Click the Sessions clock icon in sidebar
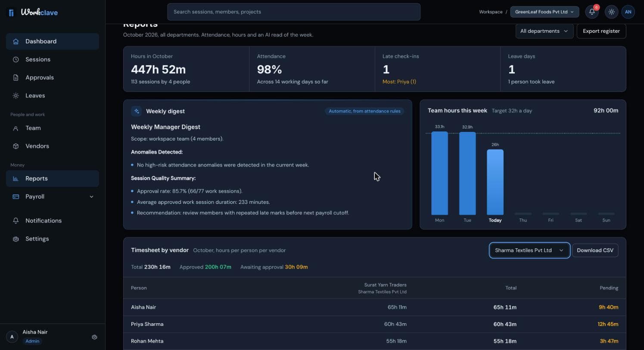 (x=16, y=59)
